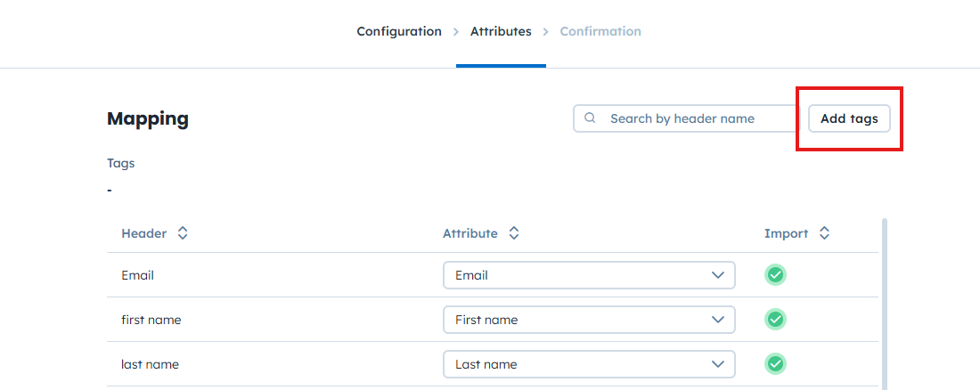This screenshot has width=980, height=390.
Task: Click chevron after Configuration breadcrumb
Action: [x=456, y=32]
